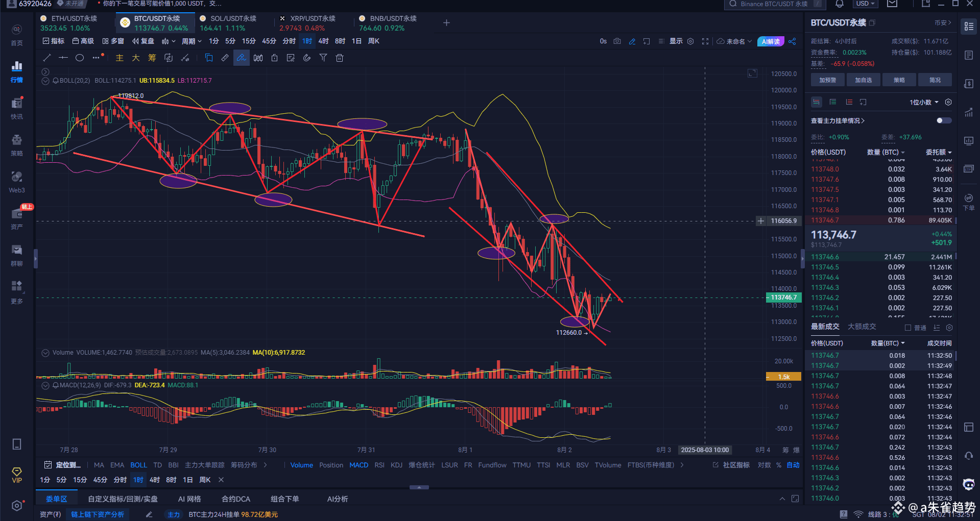This screenshot has width=980, height=521.
Task: Switch to 大额成交 tab
Action: point(862,327)
